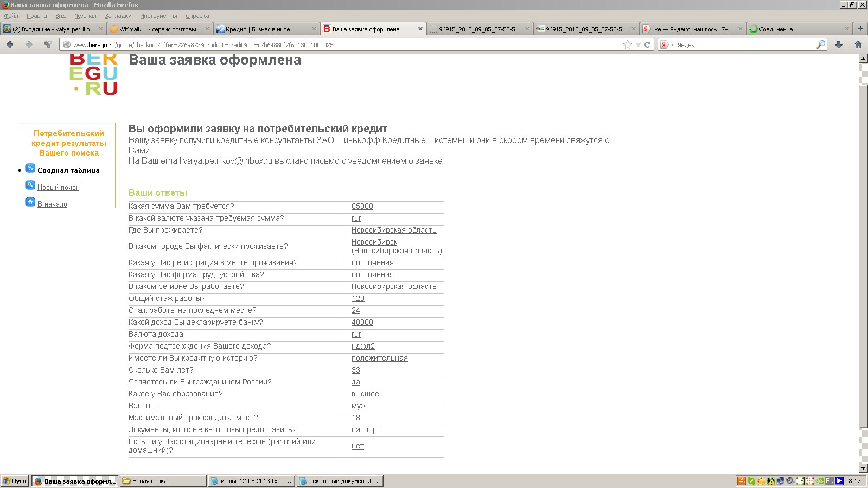Viewport: 868px width, 488px height.
Task: Switch to the Соединение tab
Action: (799, 29)
